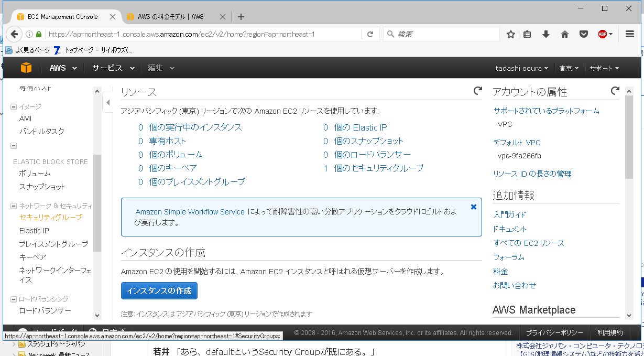This screenshot has width=644, height=356.
Task: Open the 東京 region selector
Action: pos(569,68)
